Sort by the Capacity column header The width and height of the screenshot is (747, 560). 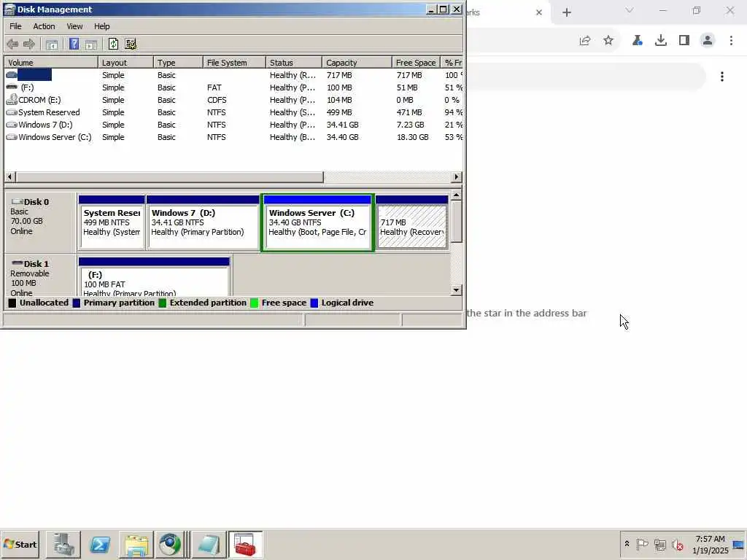click(357, 63)
